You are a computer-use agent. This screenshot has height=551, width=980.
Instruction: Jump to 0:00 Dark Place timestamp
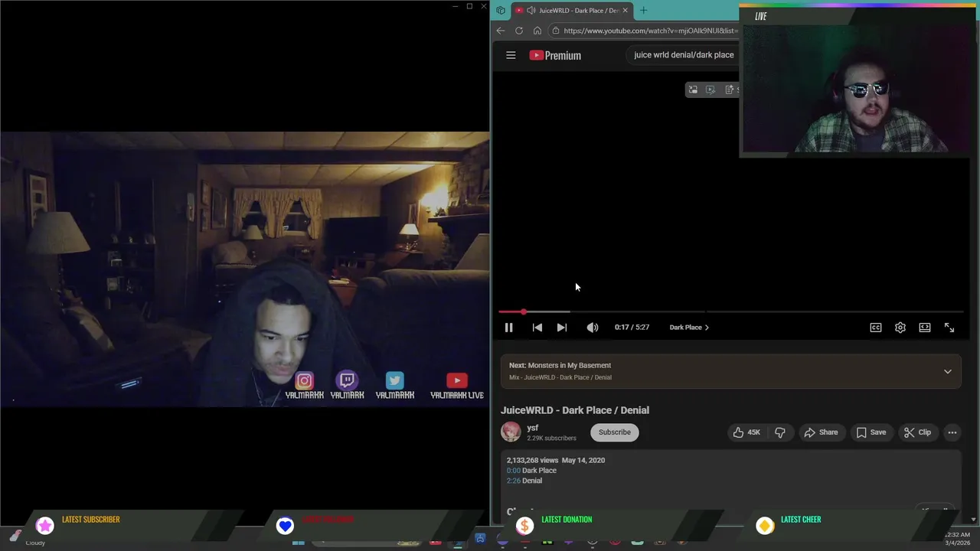[513, 471]
